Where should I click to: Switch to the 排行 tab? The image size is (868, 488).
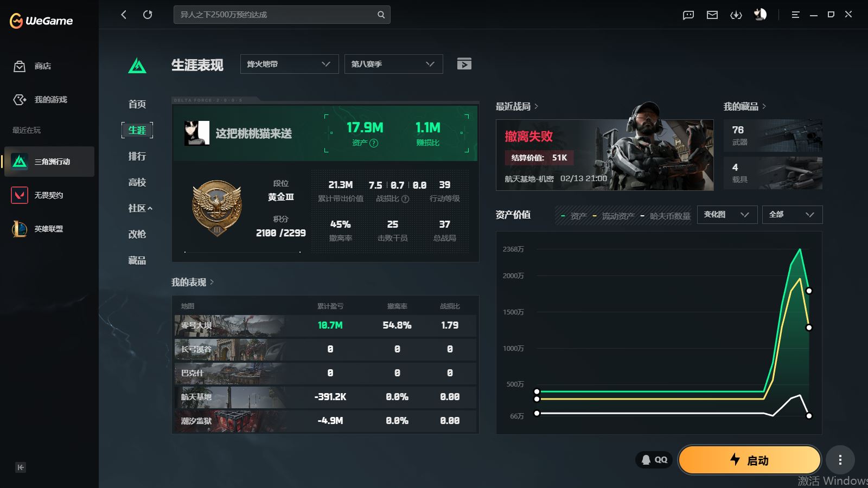tap(137, 156)
